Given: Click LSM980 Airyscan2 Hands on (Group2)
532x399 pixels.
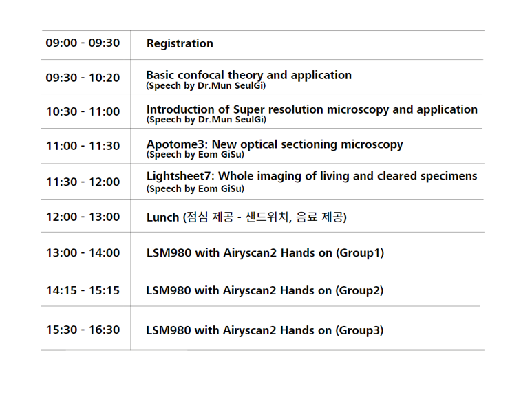Looking at the screenshot, I should click(x=265, y=291).
